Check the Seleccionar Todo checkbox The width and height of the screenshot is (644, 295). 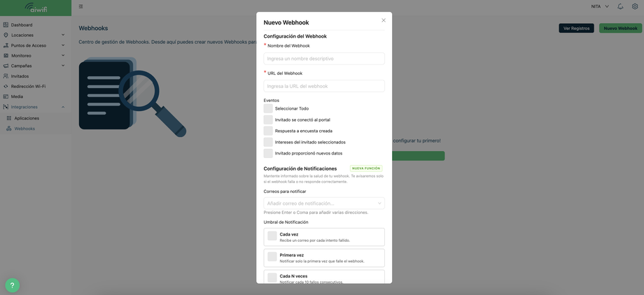[x=268, y=108]
